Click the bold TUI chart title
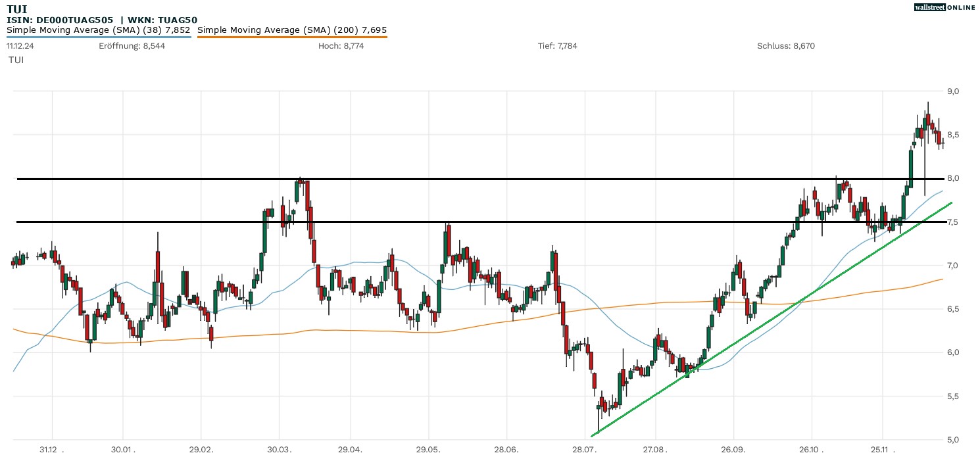980x453 pixels. point(16,9)
